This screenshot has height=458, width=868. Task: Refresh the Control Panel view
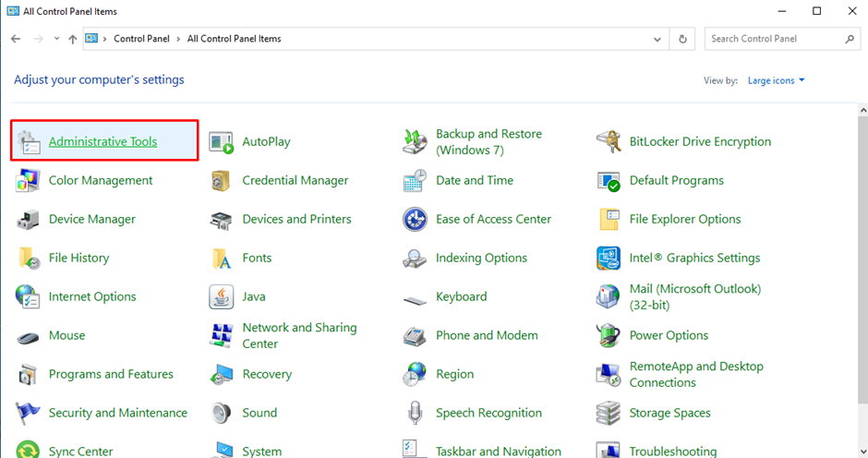[682, 40]
